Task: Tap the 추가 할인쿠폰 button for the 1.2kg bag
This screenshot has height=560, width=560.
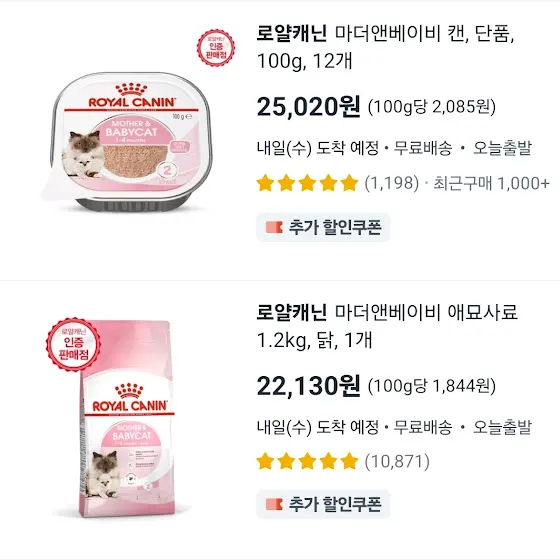Action: click(323, 504)
